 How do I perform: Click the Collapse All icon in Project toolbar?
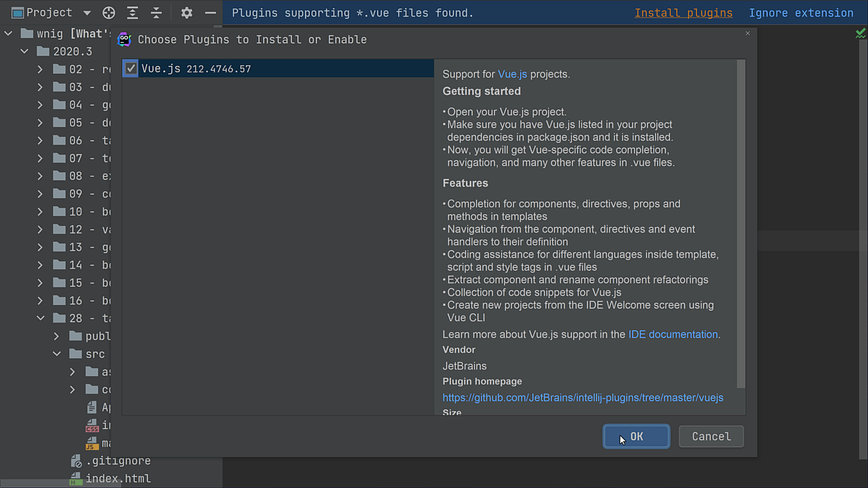pos(156,13)
